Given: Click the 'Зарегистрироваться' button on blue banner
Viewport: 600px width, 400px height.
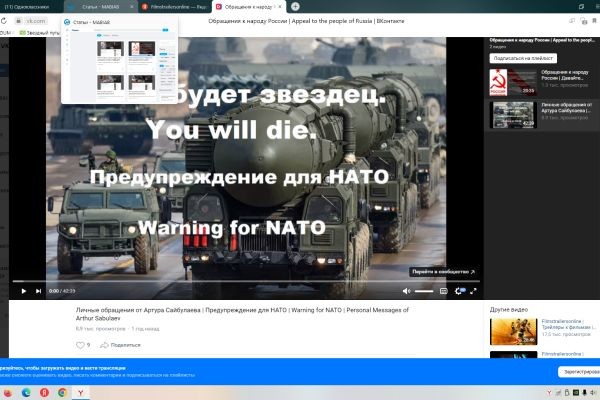Looking at the screenshot, I should point(579,372).
